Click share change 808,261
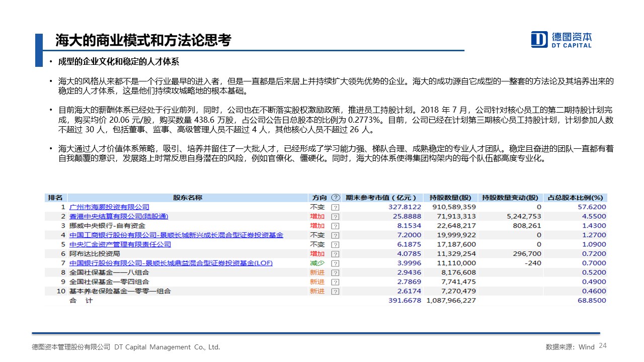Viewport: 644px width, 362px height. point(528,226)
